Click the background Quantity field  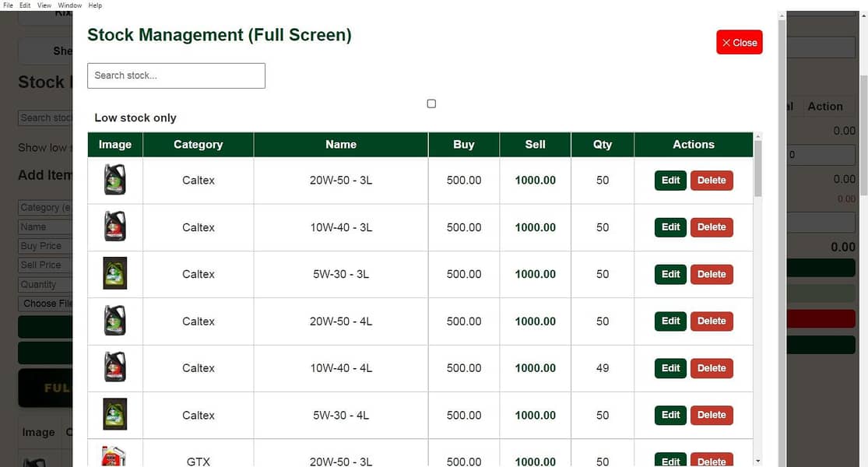[x=45, y=284]
